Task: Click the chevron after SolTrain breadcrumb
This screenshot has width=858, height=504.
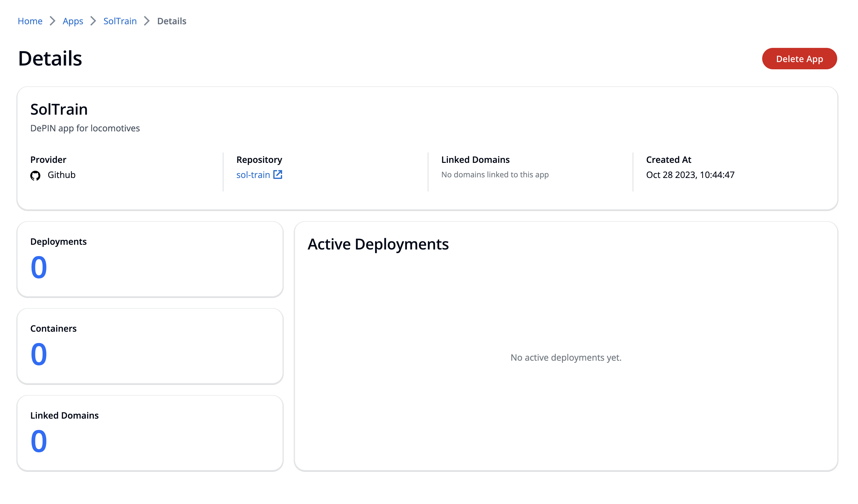Action: (x=147, y=21)
